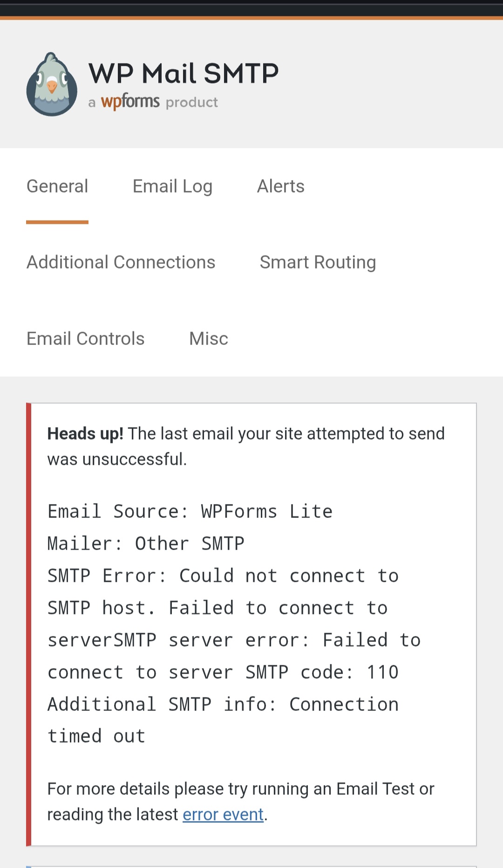Switch to the Misc tab
503x868 pixels.
209,339
